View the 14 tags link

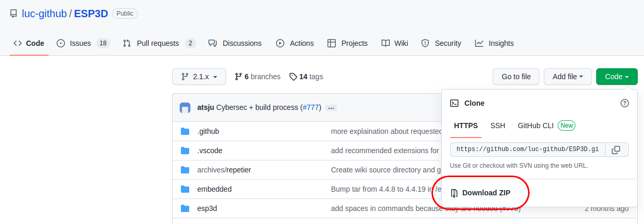[x=306, y=77]
